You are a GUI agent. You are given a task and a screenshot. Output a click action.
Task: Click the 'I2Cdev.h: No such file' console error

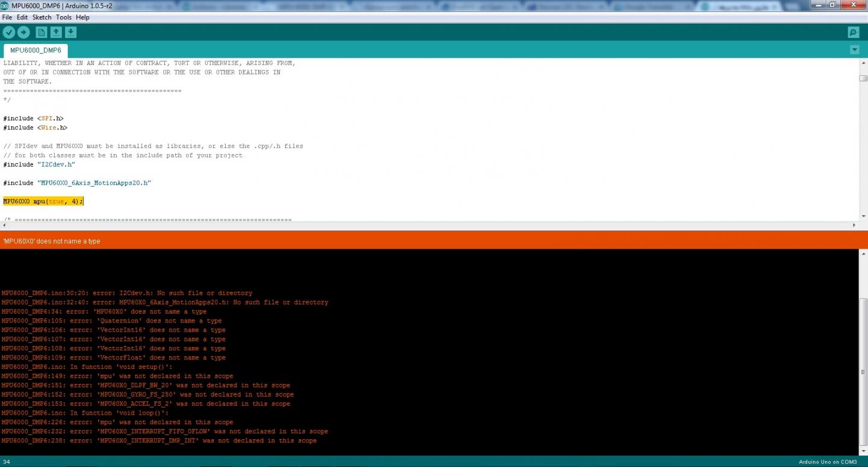click(127, 293)
